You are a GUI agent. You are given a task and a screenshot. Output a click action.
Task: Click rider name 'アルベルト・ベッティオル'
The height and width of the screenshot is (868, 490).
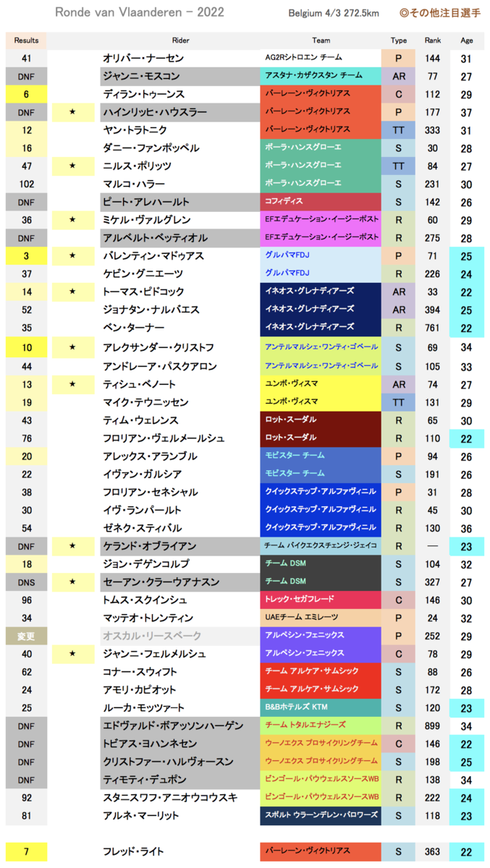click(x=153, y=238)
